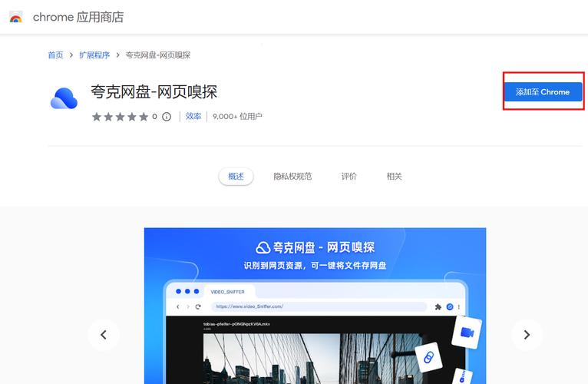Viewport: 588px width, 384px height.
Task: Click the 夸克网盘 promotional screenshot image
Action: tap(315, 306)
